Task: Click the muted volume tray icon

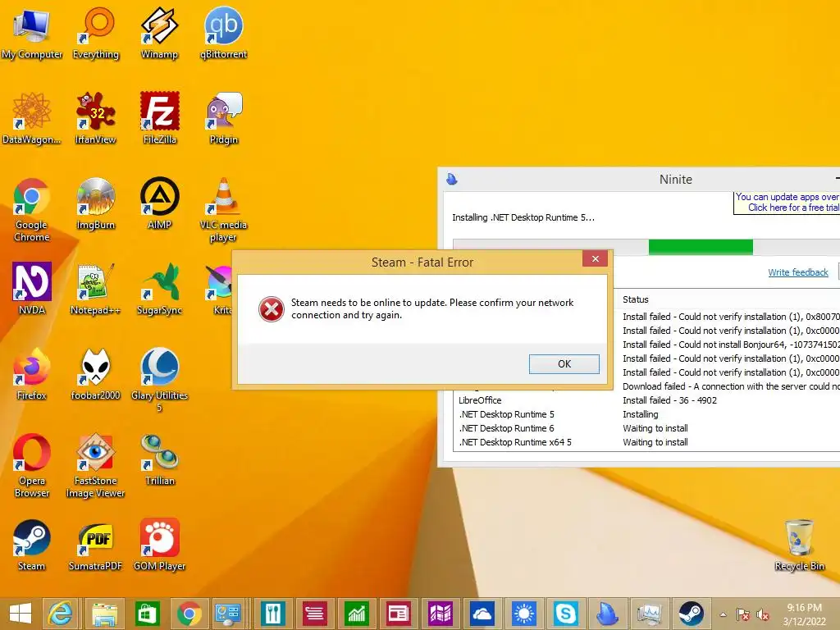Action: point(763,614)
